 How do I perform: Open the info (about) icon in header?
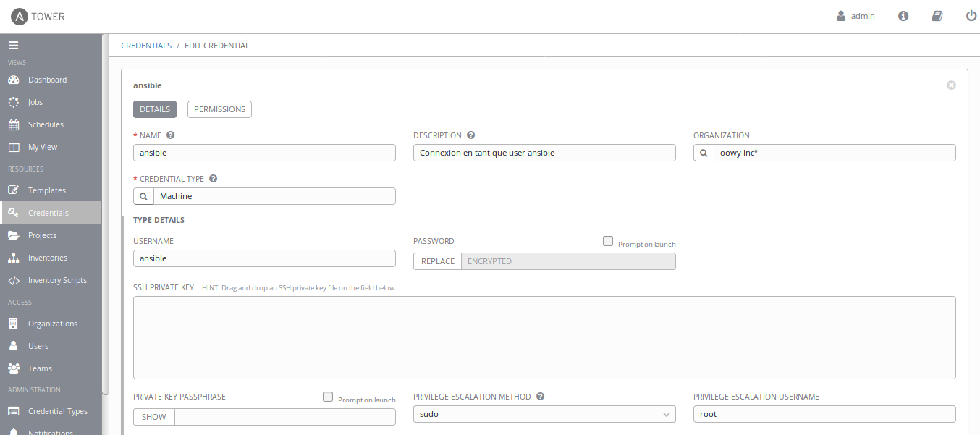(903, 16)
